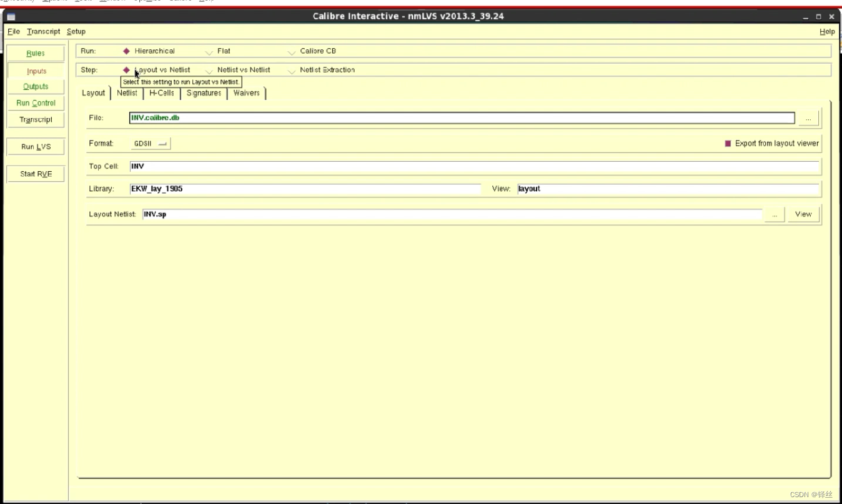842x504 pixels.
Task: Select the Netlist vs Netlist step
Action: click(x=238, y=70)
